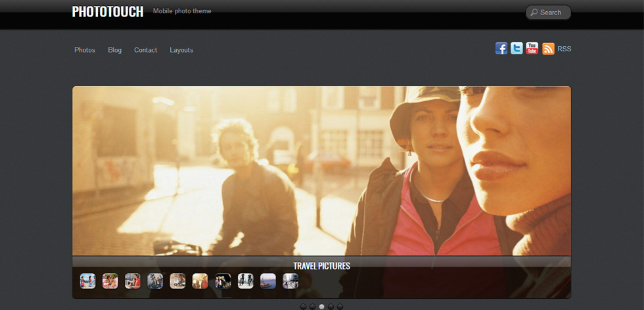644x310 pixels.
Task: Click the PHOTOTOUCH site logo
Action: tap(108, 11)
